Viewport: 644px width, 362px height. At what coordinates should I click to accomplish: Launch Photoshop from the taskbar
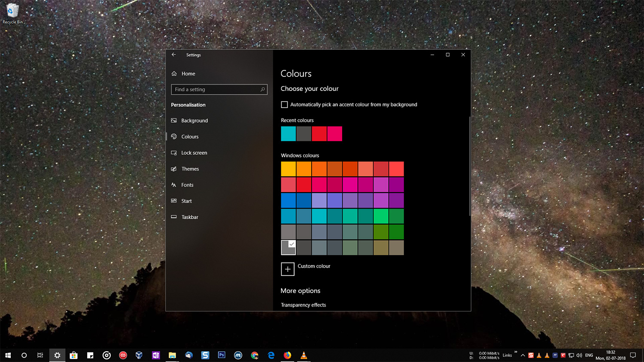pyautogui.click(x=222, y=355)
